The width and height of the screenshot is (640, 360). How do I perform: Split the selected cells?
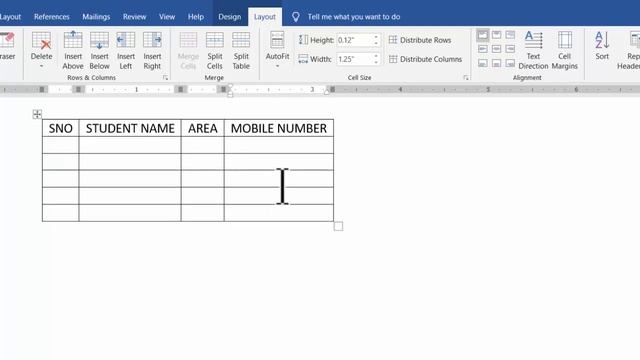[214, 50]
